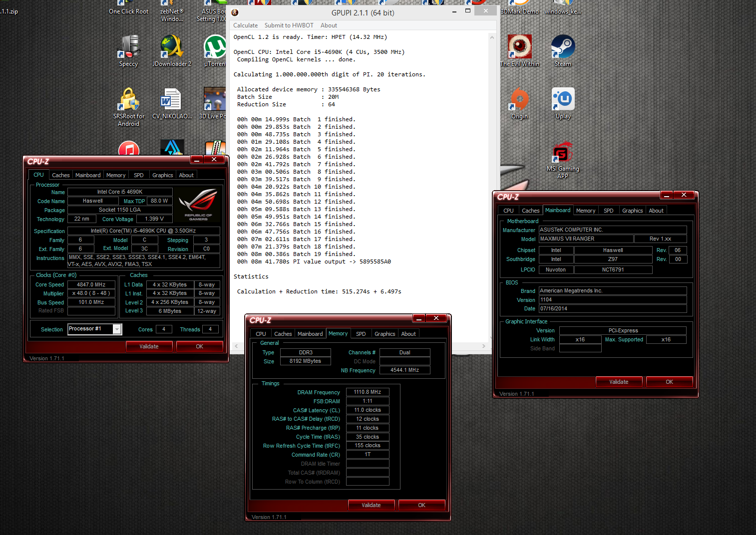Click GPUPI horizontal scrollbar right arrow
756x535 pixels.
[483, 346]
